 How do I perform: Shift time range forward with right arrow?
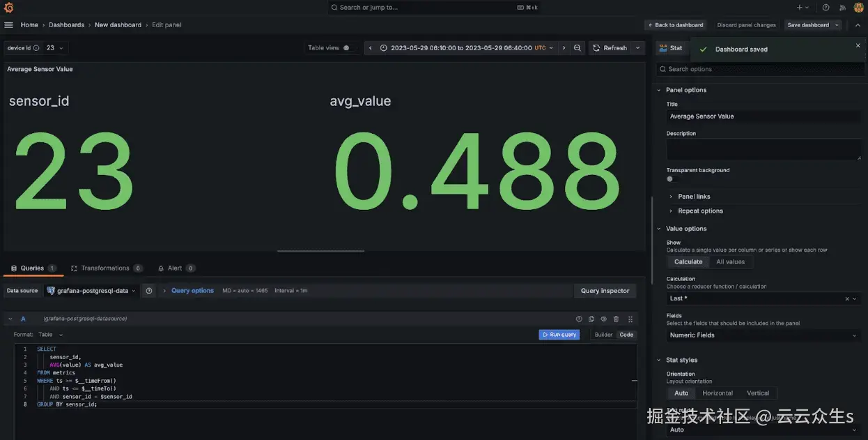pos(564,48)
